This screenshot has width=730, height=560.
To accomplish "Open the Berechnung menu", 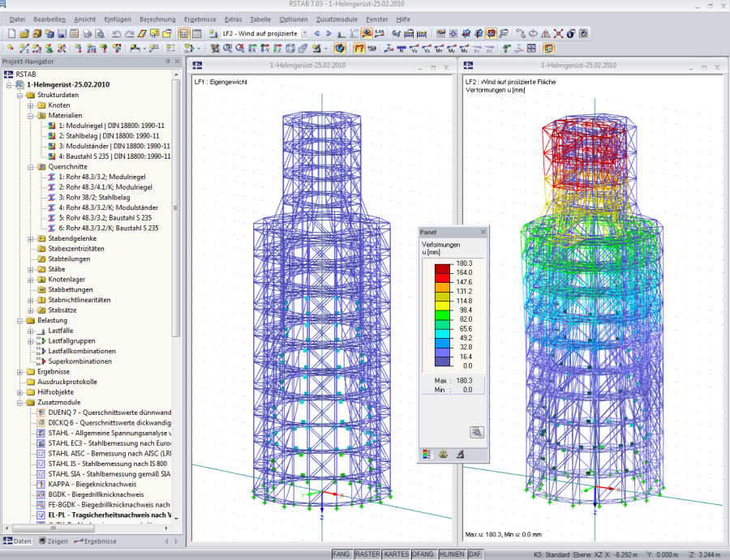I will click(157, 19).
